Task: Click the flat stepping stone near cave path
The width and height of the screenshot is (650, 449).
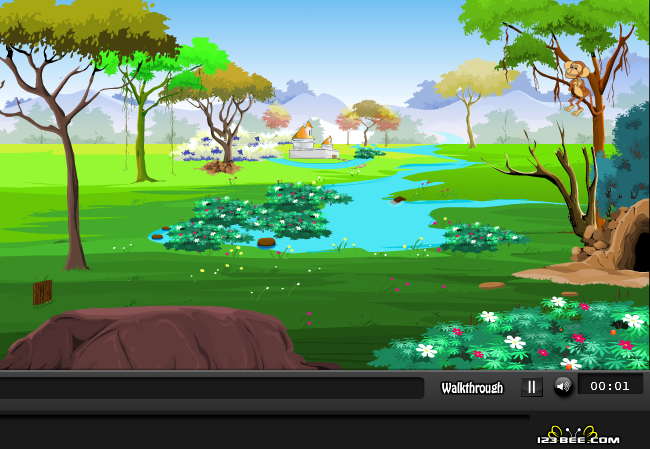Action: (x=492, y=285)
